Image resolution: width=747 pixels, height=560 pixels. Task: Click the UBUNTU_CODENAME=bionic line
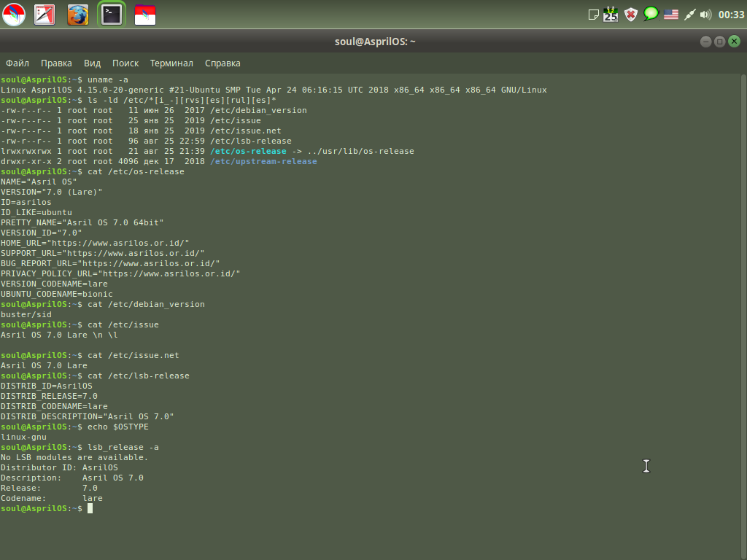57,294
